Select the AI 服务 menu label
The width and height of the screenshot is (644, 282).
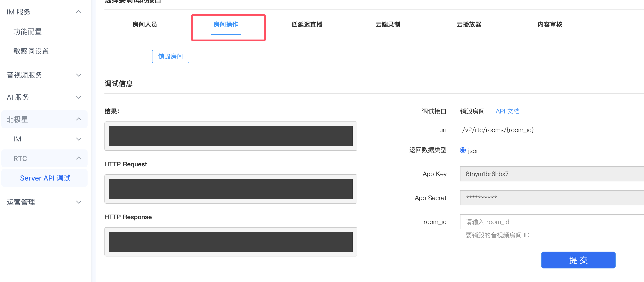click(x=18, y=97)
